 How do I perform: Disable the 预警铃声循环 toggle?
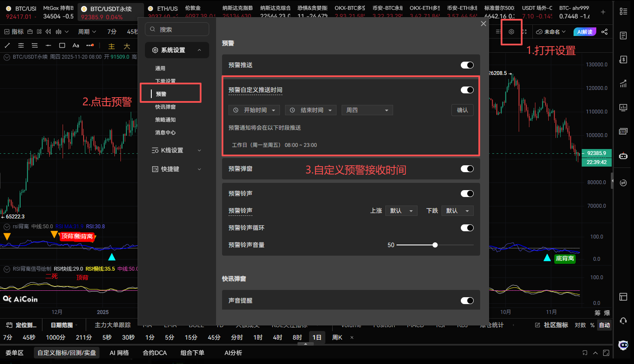(x=467, y=228)
